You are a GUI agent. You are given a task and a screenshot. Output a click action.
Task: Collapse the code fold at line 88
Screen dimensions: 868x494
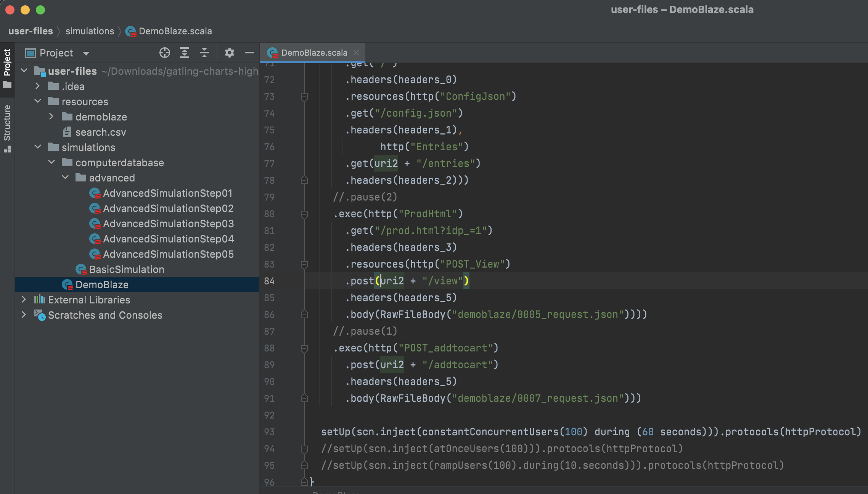pos(304,348)
